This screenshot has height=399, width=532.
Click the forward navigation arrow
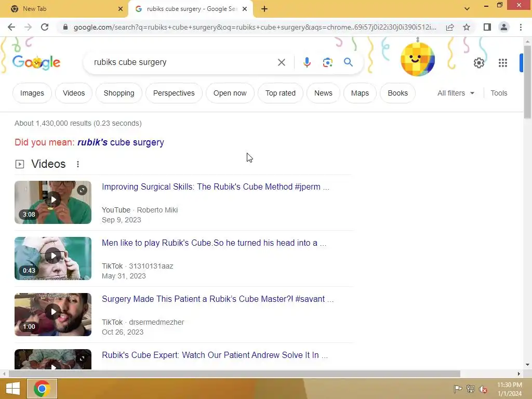[x=28, y=27]
